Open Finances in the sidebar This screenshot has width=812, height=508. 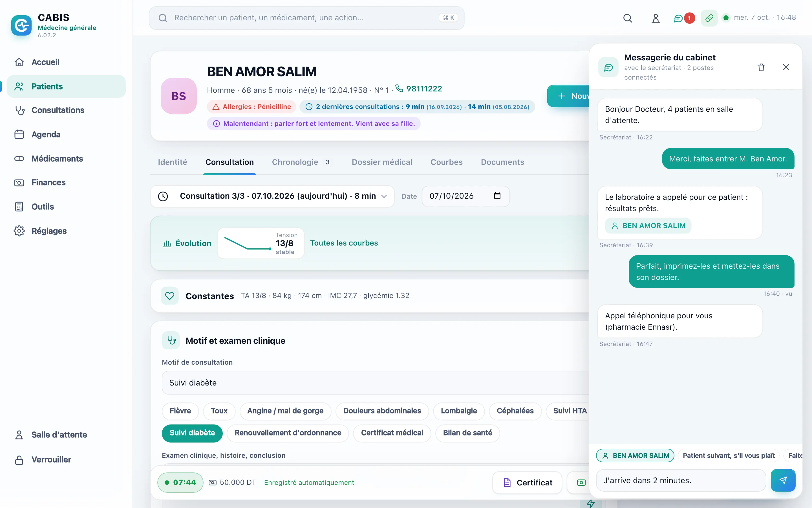point(66,182)
